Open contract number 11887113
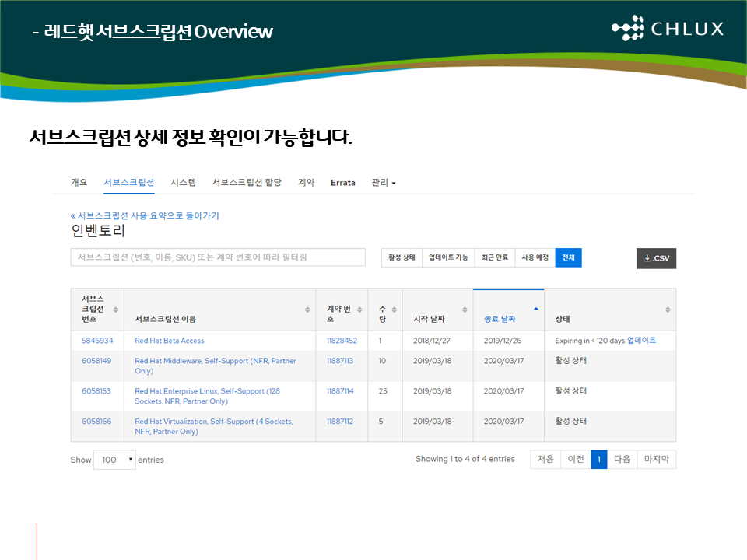This screenshot has height=560, width=747. (x=340, y=361)
